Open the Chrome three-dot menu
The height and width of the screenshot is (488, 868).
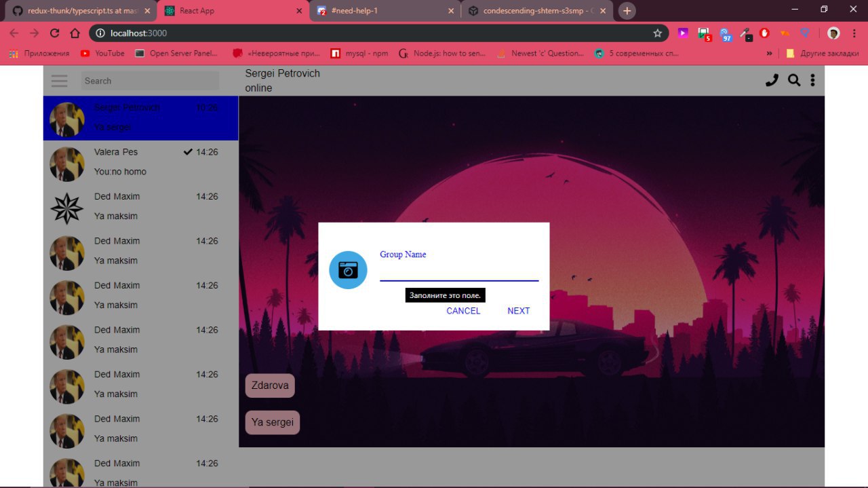click(854, 33)
